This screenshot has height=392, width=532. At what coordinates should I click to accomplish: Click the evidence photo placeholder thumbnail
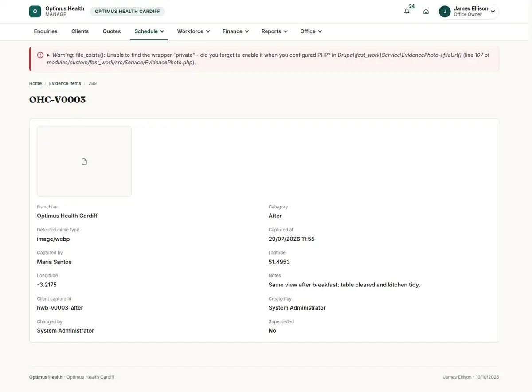[x=84, y=161]
